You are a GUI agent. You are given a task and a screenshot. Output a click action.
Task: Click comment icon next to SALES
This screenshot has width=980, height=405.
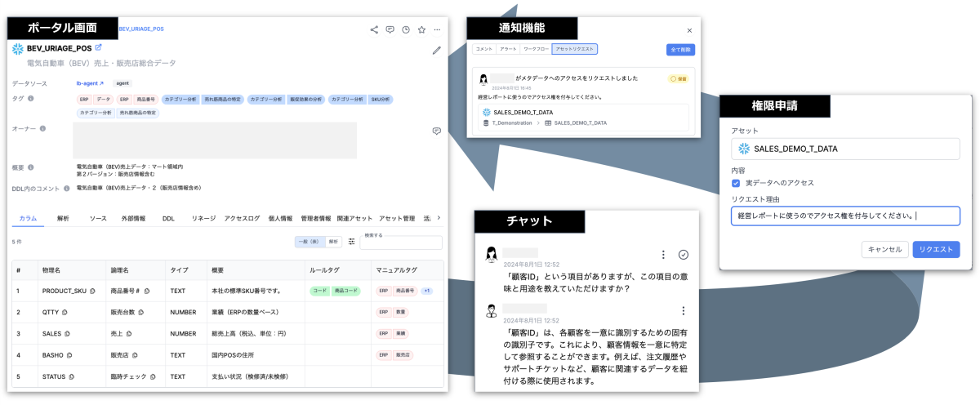[x=67, y=334]
